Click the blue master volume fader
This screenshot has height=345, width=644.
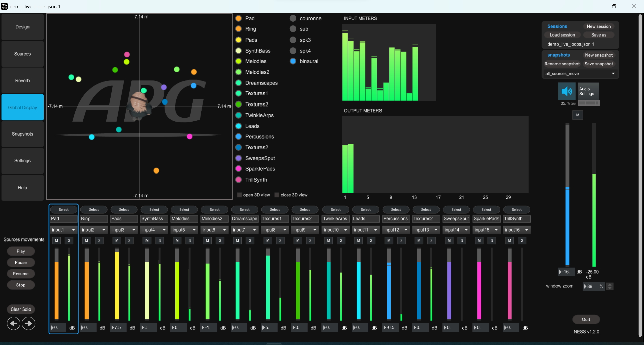click(x=567, y=225)
